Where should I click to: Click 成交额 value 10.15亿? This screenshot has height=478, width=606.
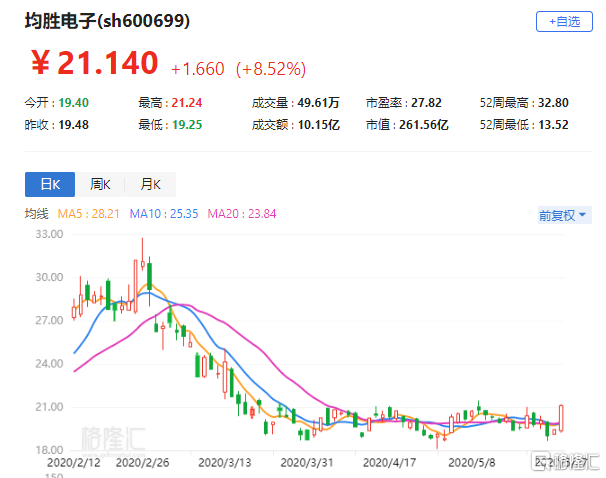[x=319, y=125]
